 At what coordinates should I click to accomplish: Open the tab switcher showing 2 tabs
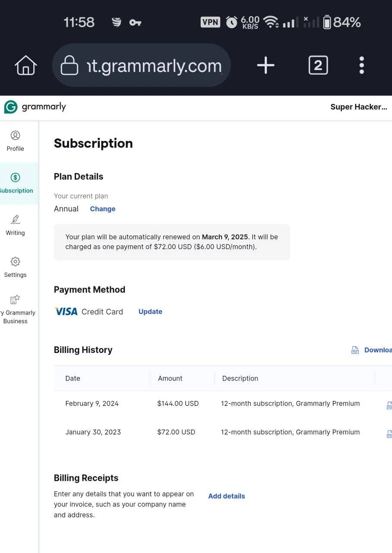click(x=318, y=66)
